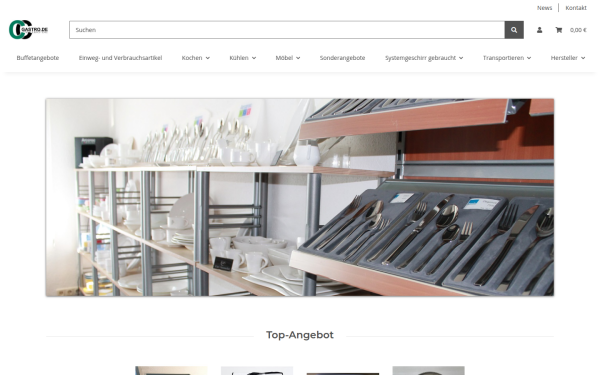Screen dimensions: 600x375
Task: Open the user account icon
Action: click(539, 30)
